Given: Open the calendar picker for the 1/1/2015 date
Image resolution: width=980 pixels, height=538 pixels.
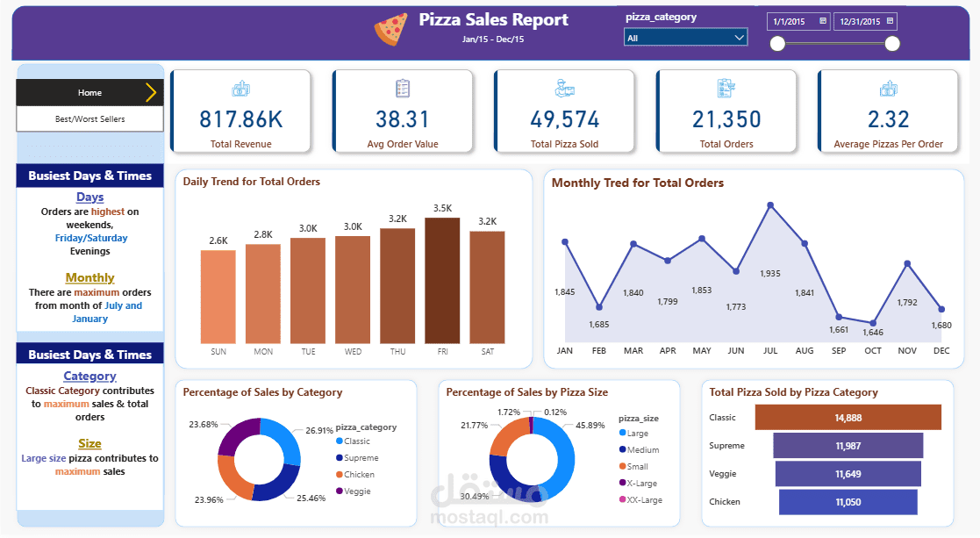Looking at the screenshot, I should (x=820, y=20).
